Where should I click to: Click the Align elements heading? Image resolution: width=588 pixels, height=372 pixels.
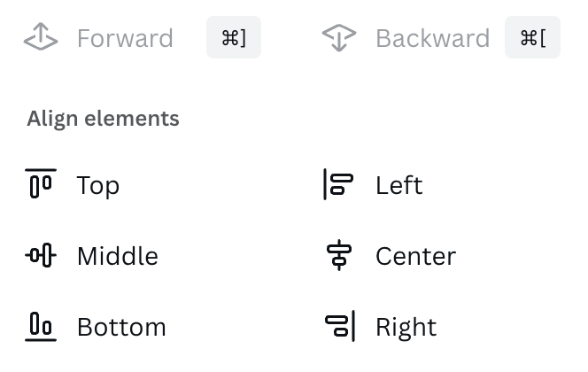pyautogui.click(x=103, y=120)
